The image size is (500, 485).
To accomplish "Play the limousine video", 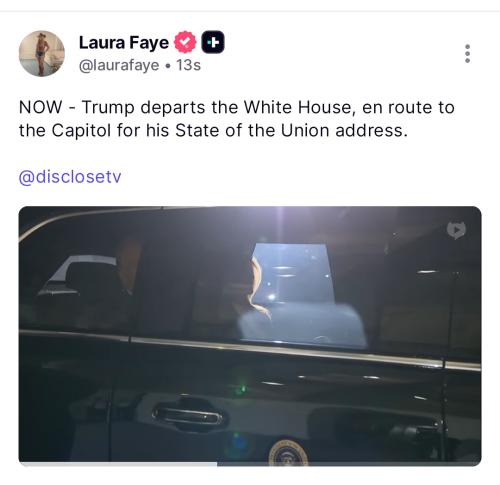I will pyautogui.click(x=250, y=336).
